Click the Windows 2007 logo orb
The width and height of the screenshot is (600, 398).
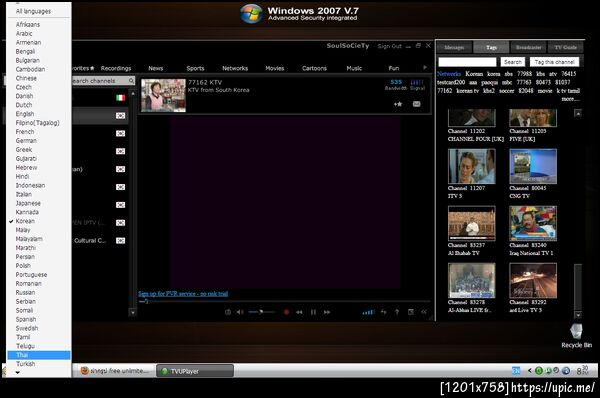(251, 13)
